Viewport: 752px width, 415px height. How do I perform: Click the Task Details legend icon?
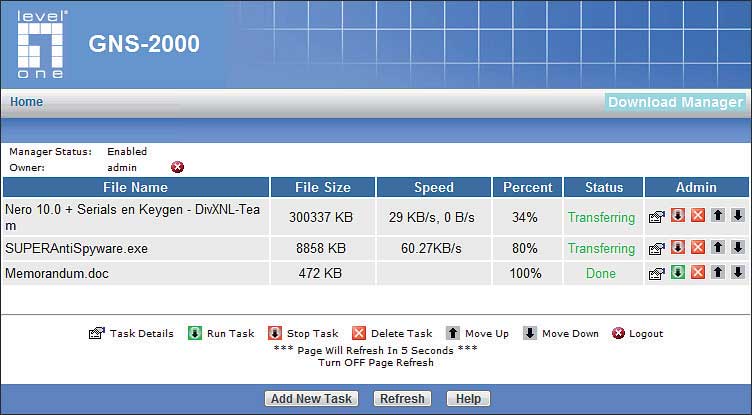coord(97,333)
